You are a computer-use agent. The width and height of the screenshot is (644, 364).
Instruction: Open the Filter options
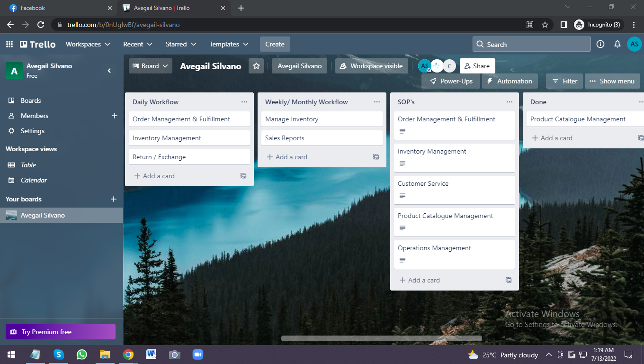tap(565, 81)
